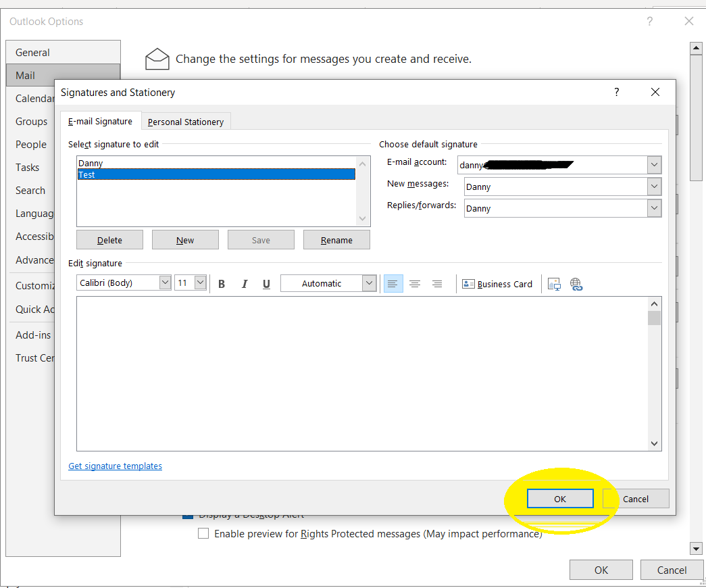706x588 pixels.
Task: Toggle Underline formatting in signature editor
Action: (x=267, y=284)
